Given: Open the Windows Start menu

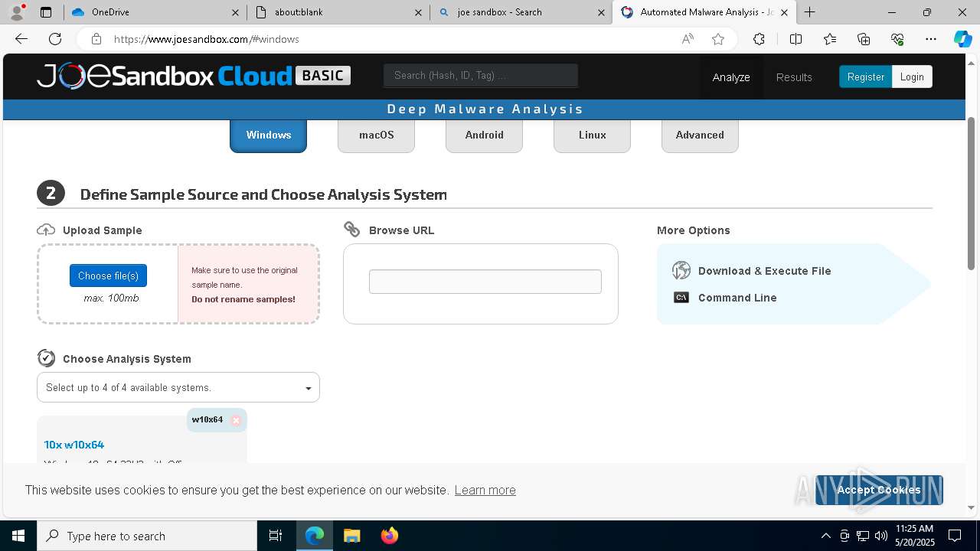Looking at the screenshot, I should click(x=18, y=536).
